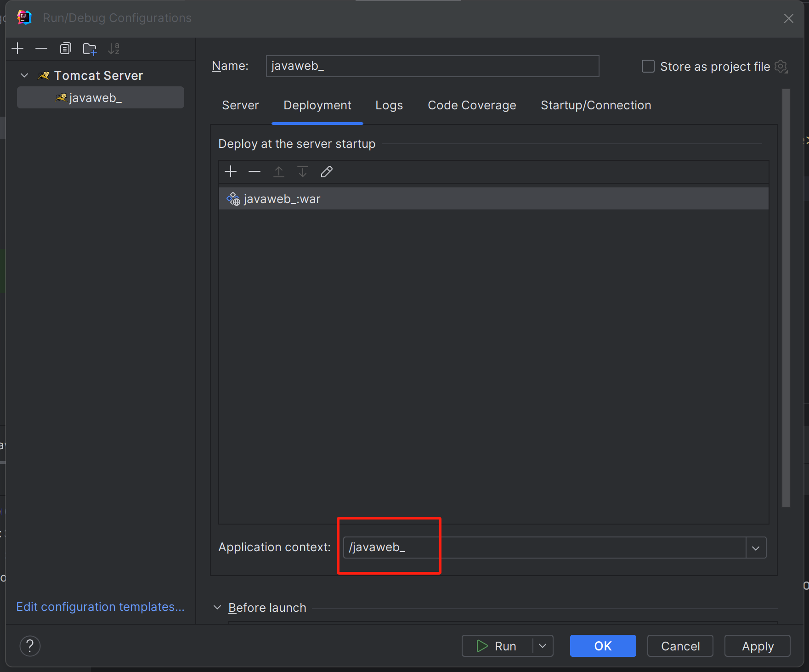Switch to the Logs tab
This screenshot has width=809, height=672.
[389, 105]
